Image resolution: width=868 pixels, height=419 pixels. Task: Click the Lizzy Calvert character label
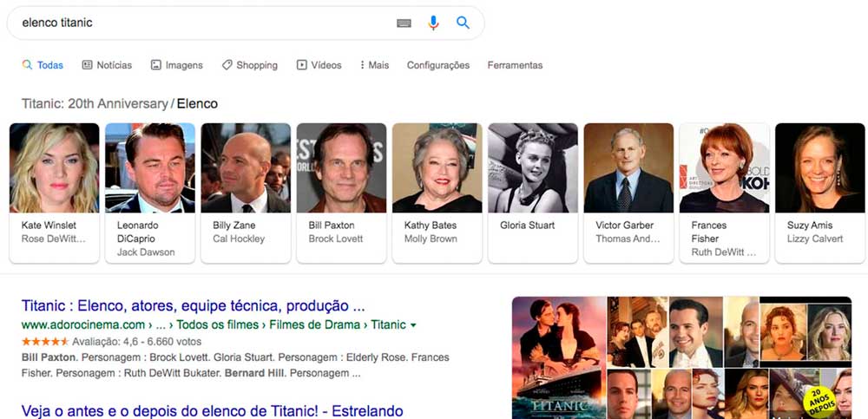815,239
